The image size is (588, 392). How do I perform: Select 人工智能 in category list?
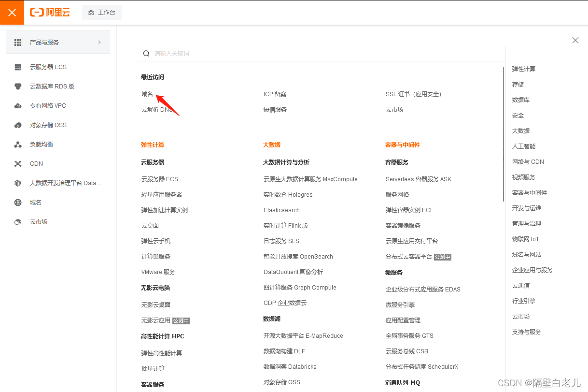pyautogui.click(x=523, y=146)
